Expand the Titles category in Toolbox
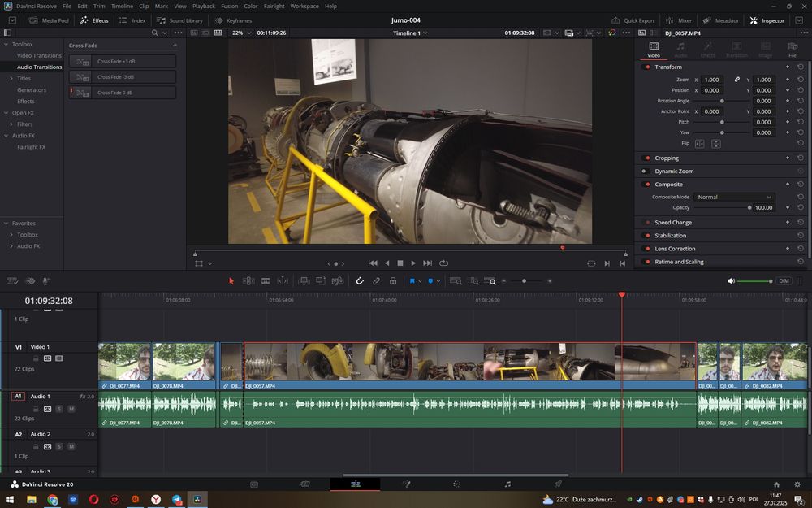The height and width of the screenshot is (508, 812). (x=10, y=79)
